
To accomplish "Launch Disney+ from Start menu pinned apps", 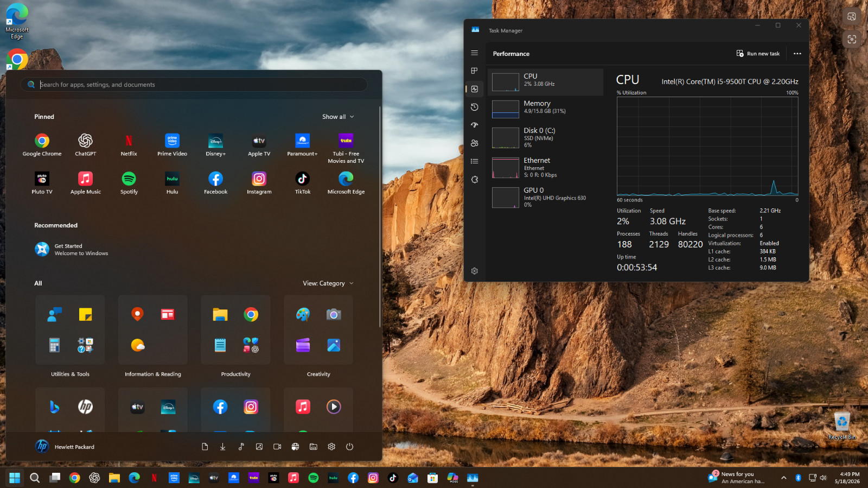I will (215, 145).
